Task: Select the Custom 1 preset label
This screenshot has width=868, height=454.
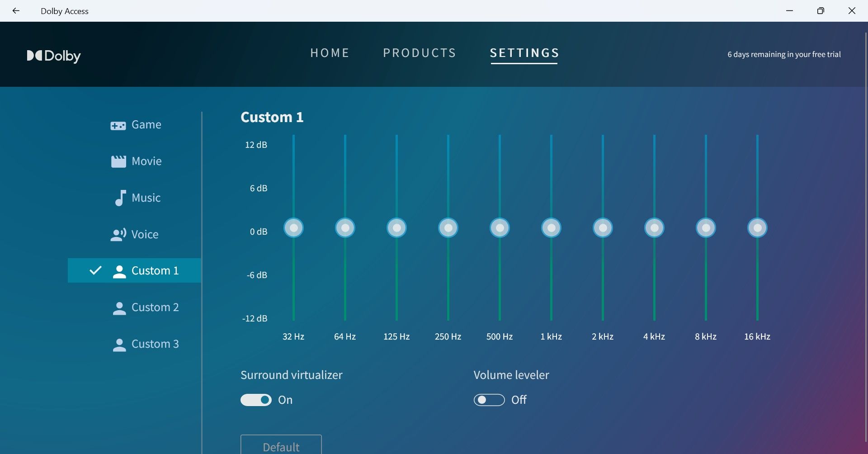Action: coord(155,271)
